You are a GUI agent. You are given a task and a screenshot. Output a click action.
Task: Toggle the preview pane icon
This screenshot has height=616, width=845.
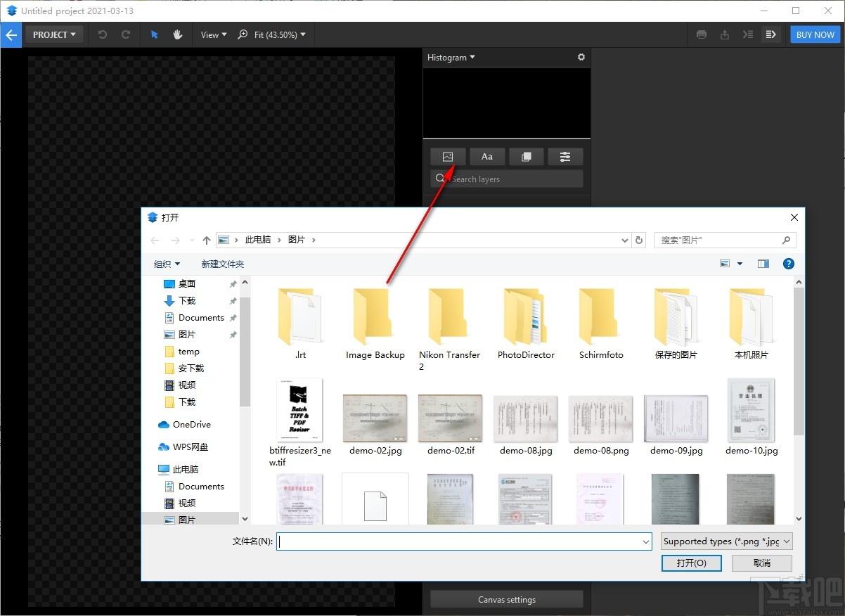763,264
